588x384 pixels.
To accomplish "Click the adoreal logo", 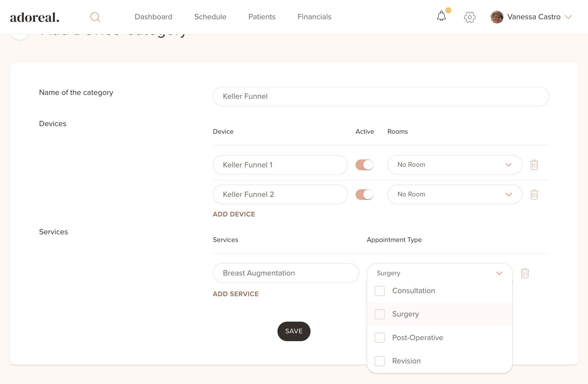I will (34, 17).
